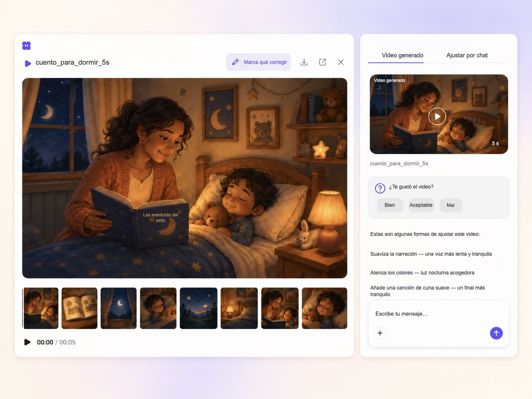Click the ¿Te gustó el video? prompt
This screenshot has width=532, height=399.
[411, 187]
